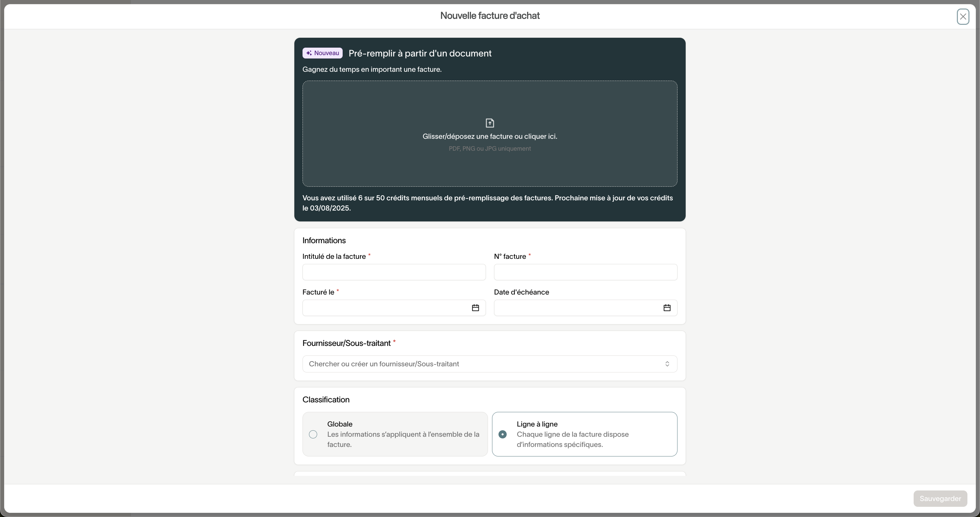Image resolution: width=980 pixels, height=517 pixels.
Task: Select the Ligne à ligne radio button
Action: tap(502, 434)
